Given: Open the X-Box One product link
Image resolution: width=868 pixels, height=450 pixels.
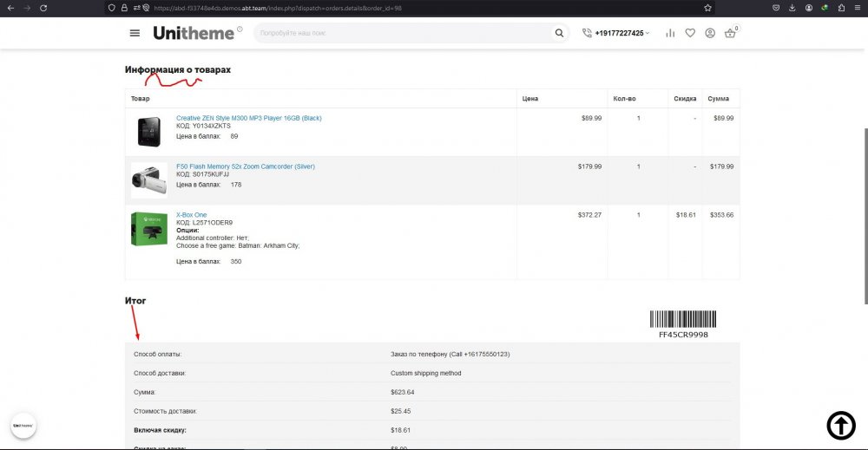Looking at the screenshot, I should [191, 215].
